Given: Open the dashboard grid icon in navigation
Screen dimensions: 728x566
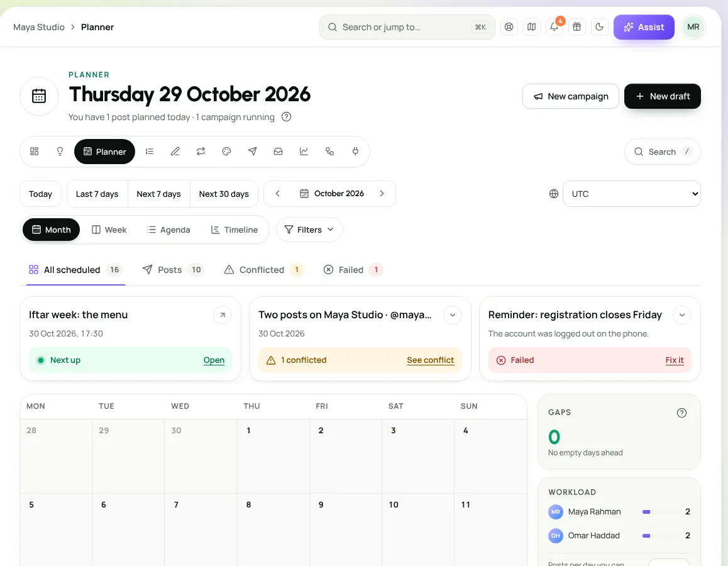Looking at the screenshot, I should pyautogui.click(x=35, y=152).
